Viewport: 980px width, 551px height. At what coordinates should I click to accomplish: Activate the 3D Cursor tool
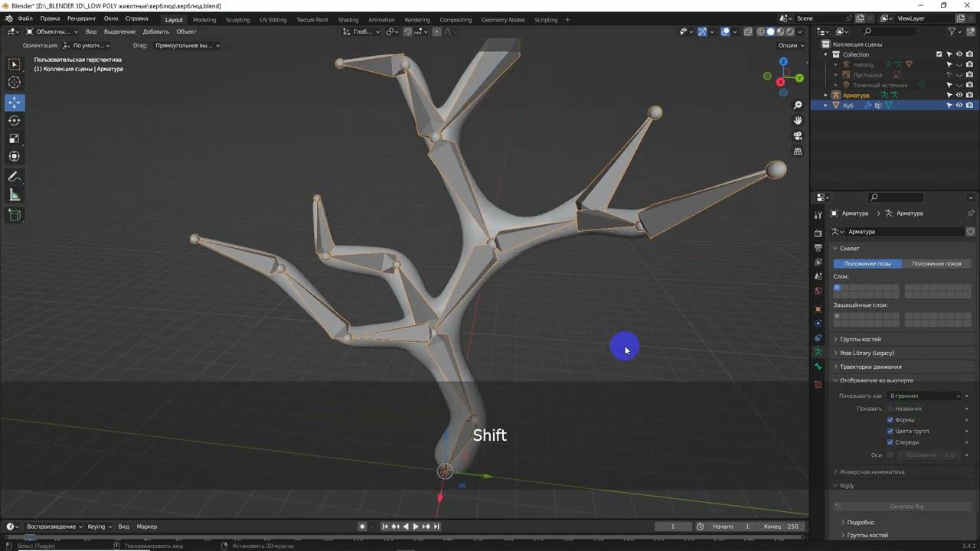[x=15, y=83]
